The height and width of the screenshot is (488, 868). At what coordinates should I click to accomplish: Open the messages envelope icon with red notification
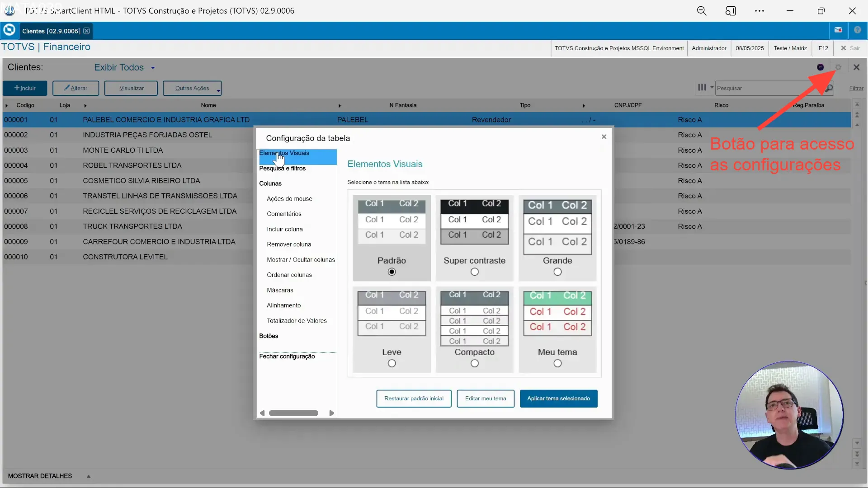click(x=838, y=30)
